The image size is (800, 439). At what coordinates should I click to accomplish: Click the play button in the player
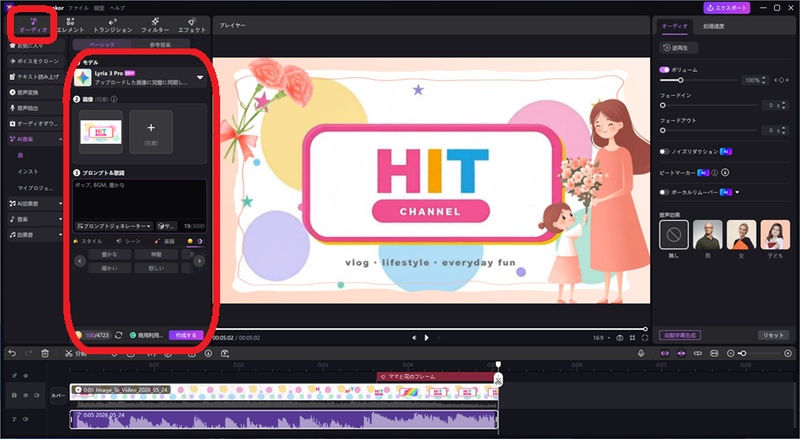click(427, 337)
